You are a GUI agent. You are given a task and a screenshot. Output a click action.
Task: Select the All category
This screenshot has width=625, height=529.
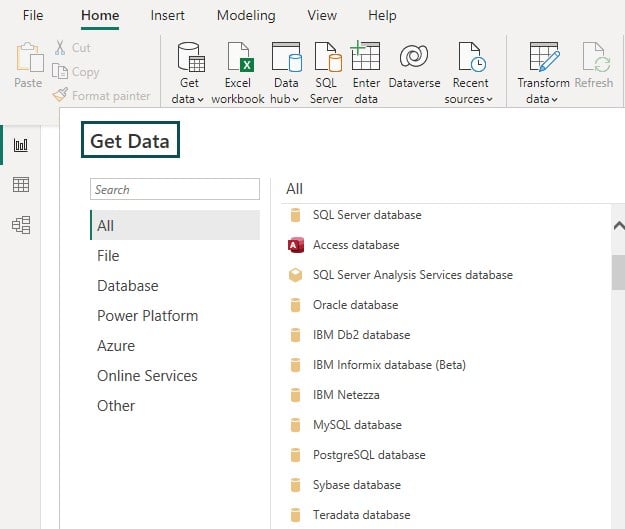175,225
